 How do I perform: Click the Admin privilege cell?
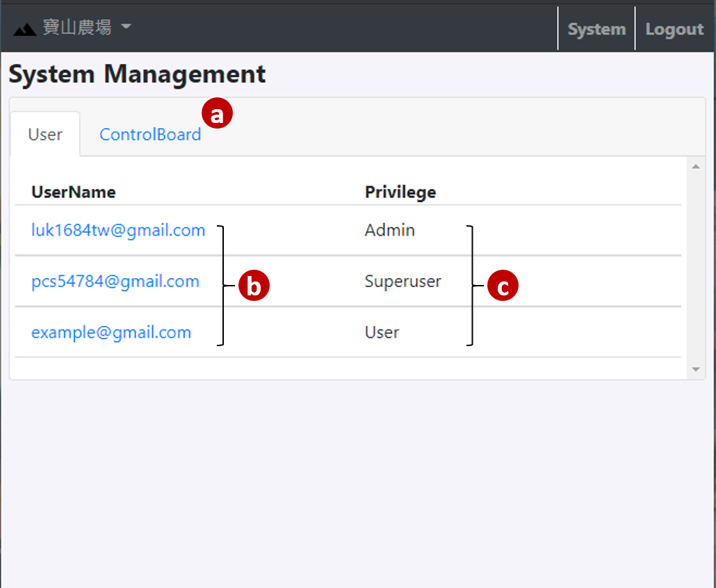(x=389, y=230)
